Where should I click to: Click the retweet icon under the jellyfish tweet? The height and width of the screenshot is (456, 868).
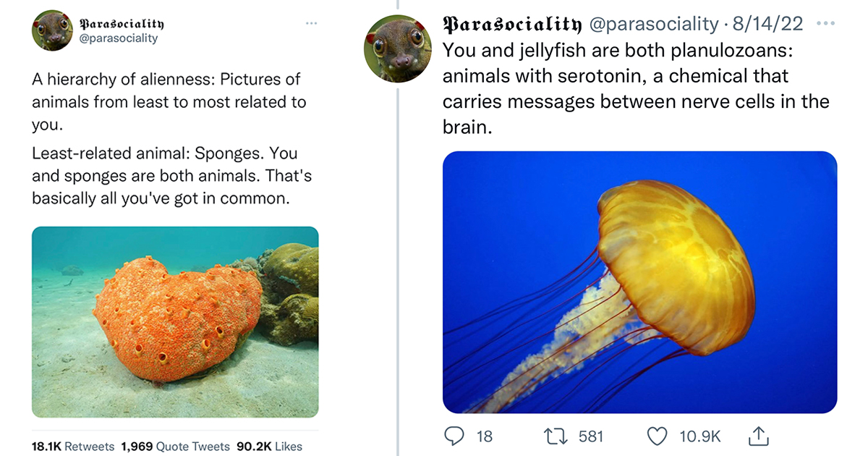(555, 436)
